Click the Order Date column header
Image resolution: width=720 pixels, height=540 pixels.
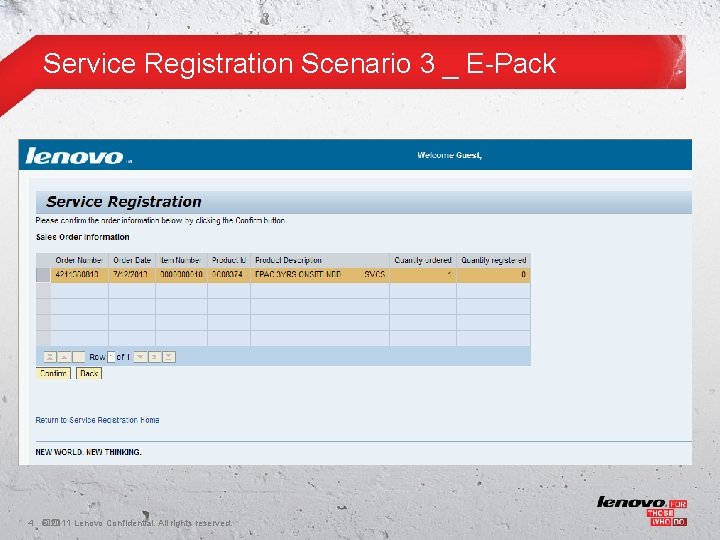132,260
